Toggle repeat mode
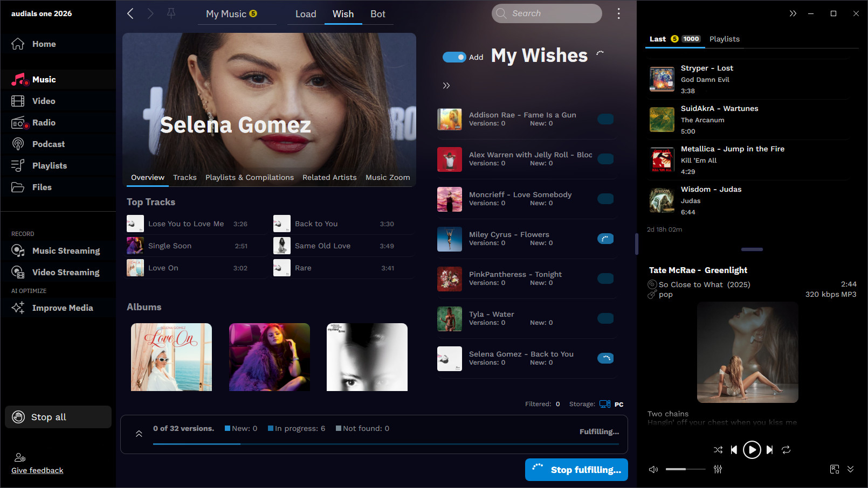 [786, 450]
